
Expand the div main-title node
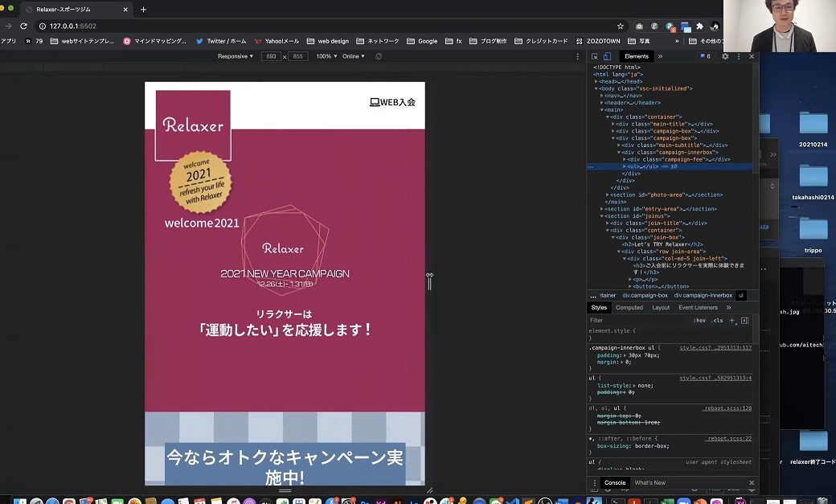point(613,124)
